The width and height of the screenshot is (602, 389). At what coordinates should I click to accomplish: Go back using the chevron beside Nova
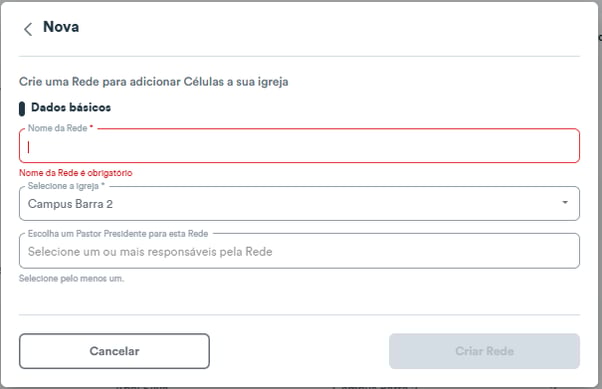(x=28, y=29)
